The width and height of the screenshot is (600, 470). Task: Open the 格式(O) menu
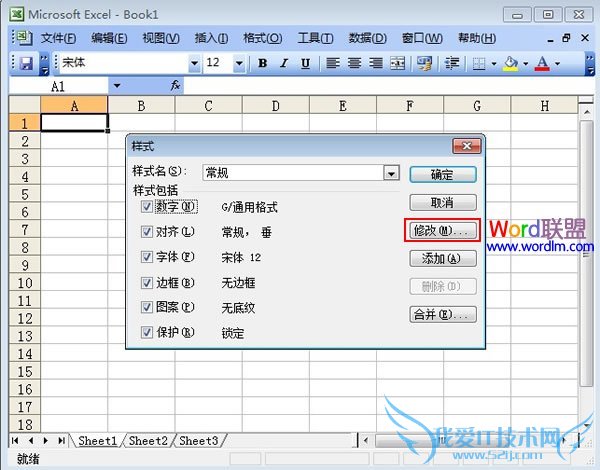[x=263, y=38]
